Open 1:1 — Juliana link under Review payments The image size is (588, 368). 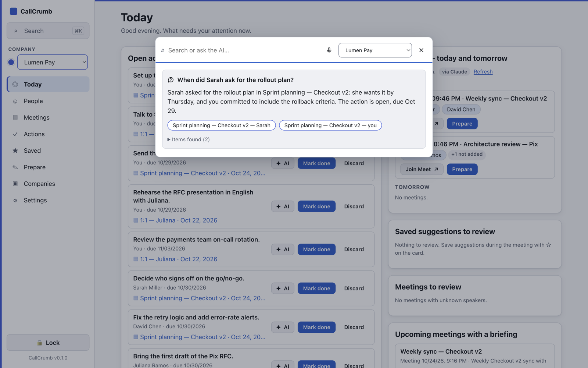[175, 259]
